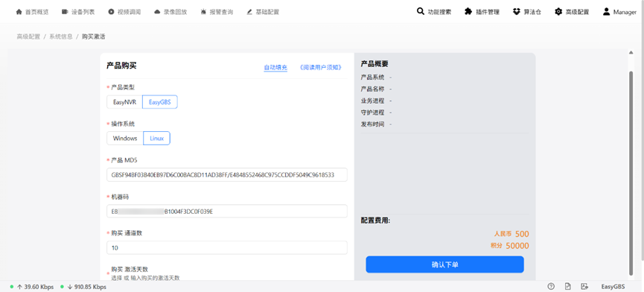Open 视频调阅 play icon
This screenshot has height=292, width=644.
tap(111, 12)
